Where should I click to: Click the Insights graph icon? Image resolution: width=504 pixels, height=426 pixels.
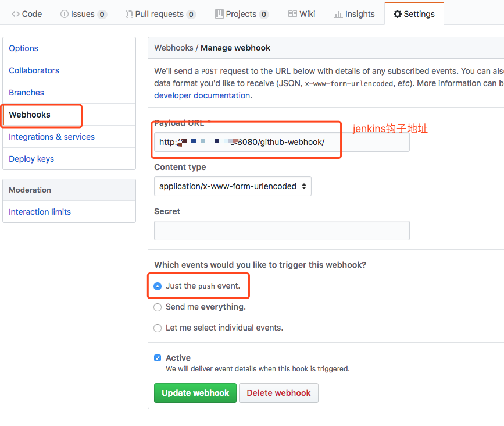[x=338, y=14]
